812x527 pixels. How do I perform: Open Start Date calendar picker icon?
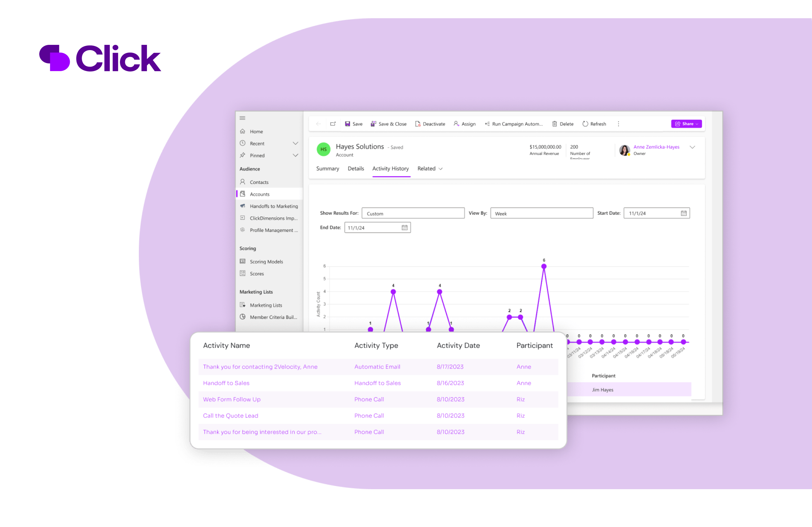[x=683, y=213]
